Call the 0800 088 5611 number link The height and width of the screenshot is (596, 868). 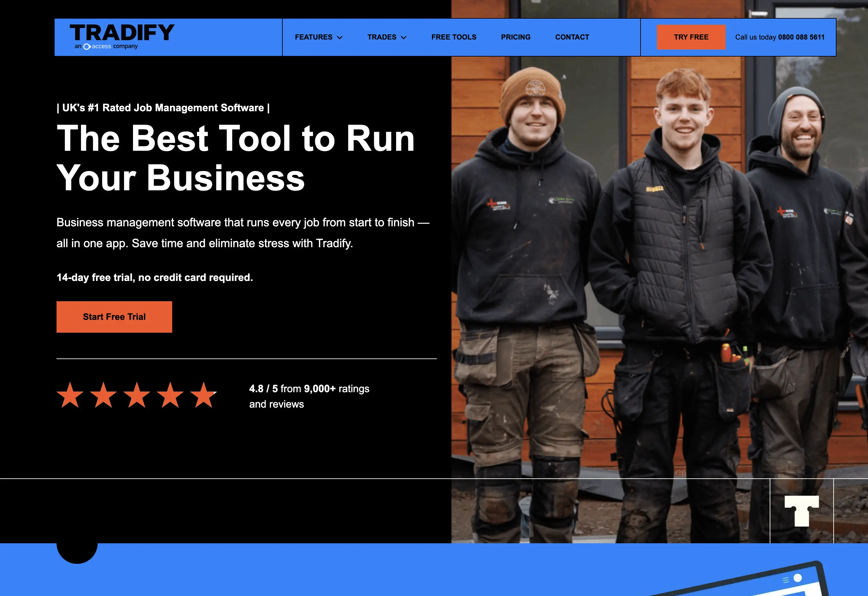pyautogui.click(x=801, y=37)
